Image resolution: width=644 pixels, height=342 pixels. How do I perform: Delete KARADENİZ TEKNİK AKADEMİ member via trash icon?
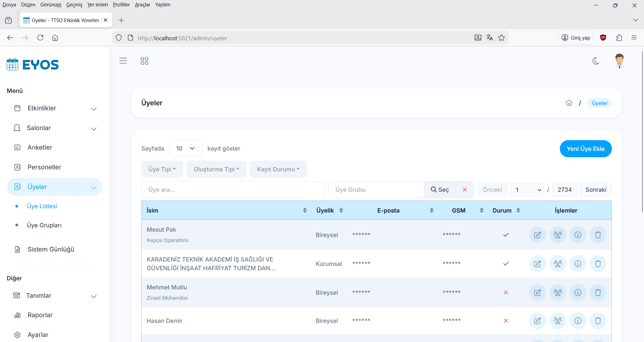coord(598,264)
